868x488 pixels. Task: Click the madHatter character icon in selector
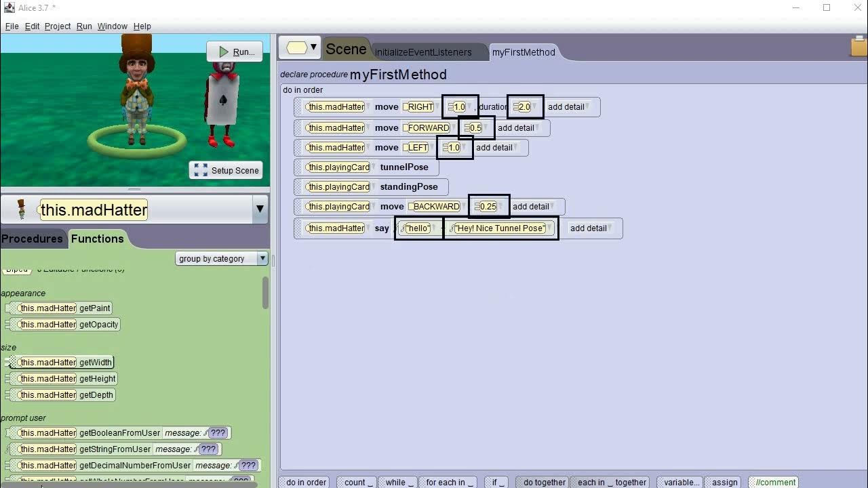click(21, 209)
